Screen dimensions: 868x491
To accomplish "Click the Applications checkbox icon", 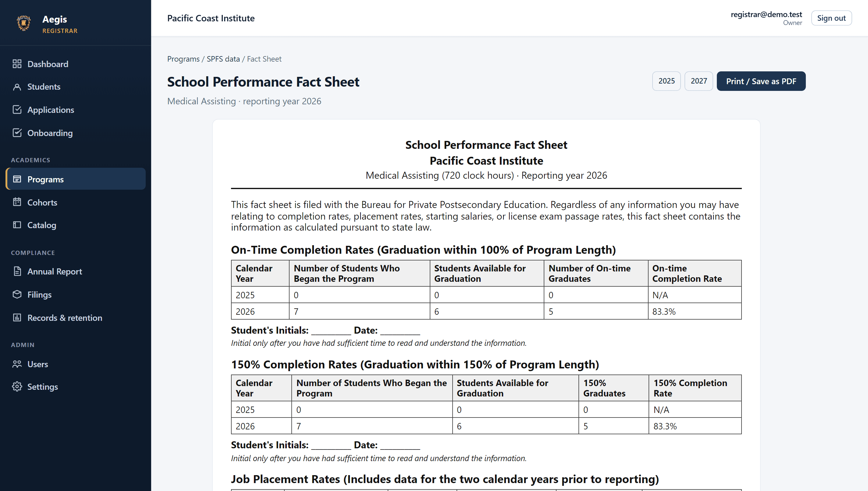I will pyautogui.click(x=17, y=109).
